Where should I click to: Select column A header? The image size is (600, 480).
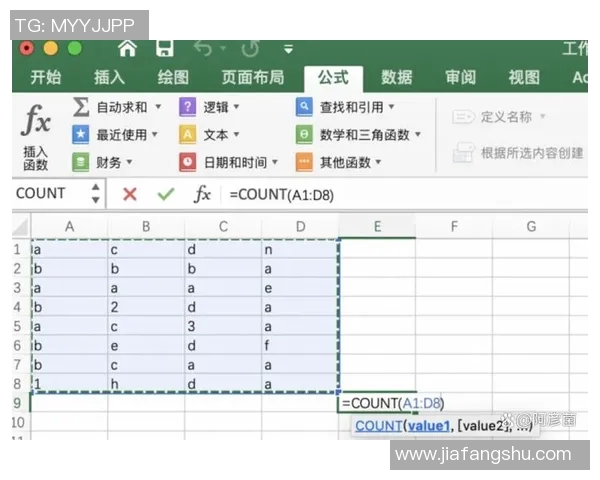(x=69, y=227)
